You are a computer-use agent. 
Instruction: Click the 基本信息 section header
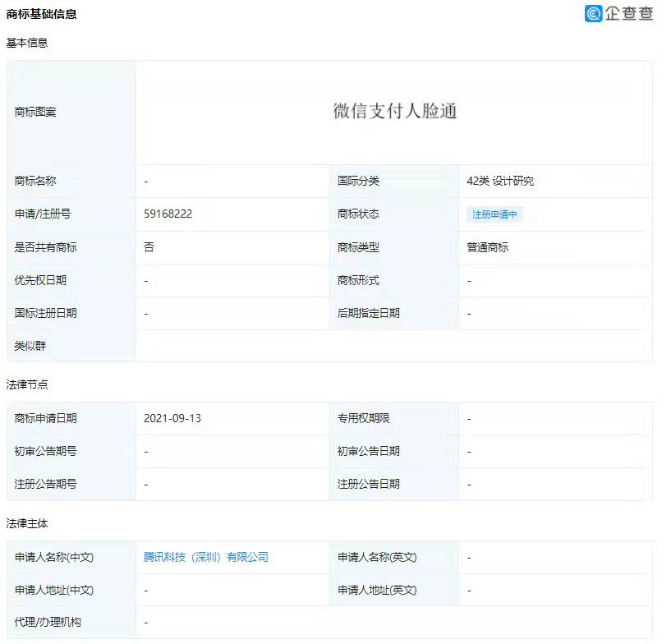[x=25, y=43]
